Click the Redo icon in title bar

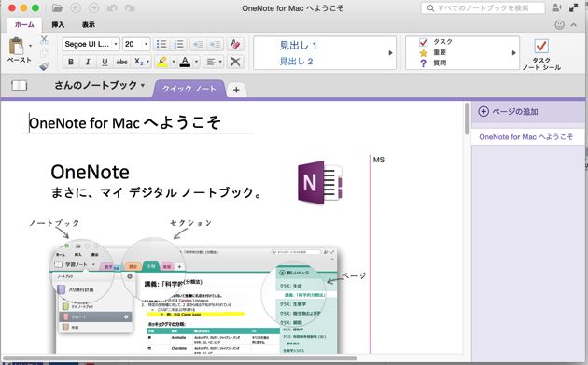coord(130,7)
